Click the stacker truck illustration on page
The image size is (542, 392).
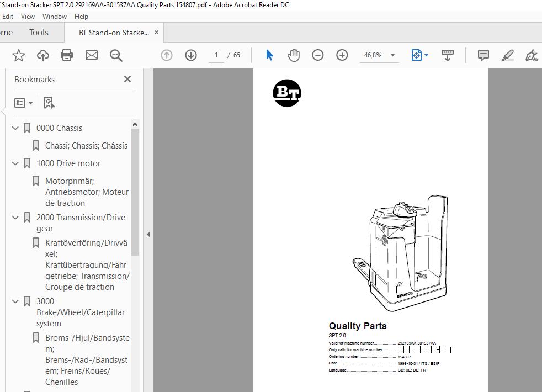coord(401,253)
